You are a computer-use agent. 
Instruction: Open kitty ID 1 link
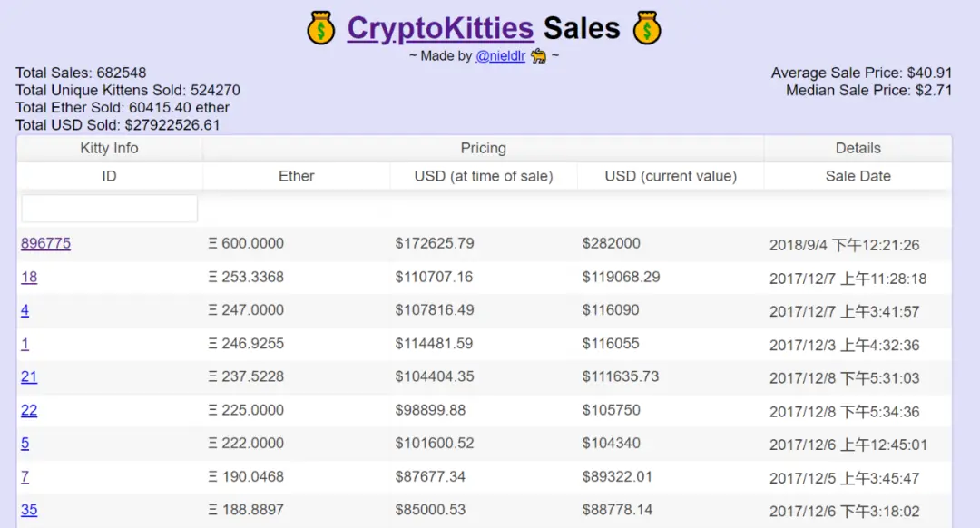[24, 344]
